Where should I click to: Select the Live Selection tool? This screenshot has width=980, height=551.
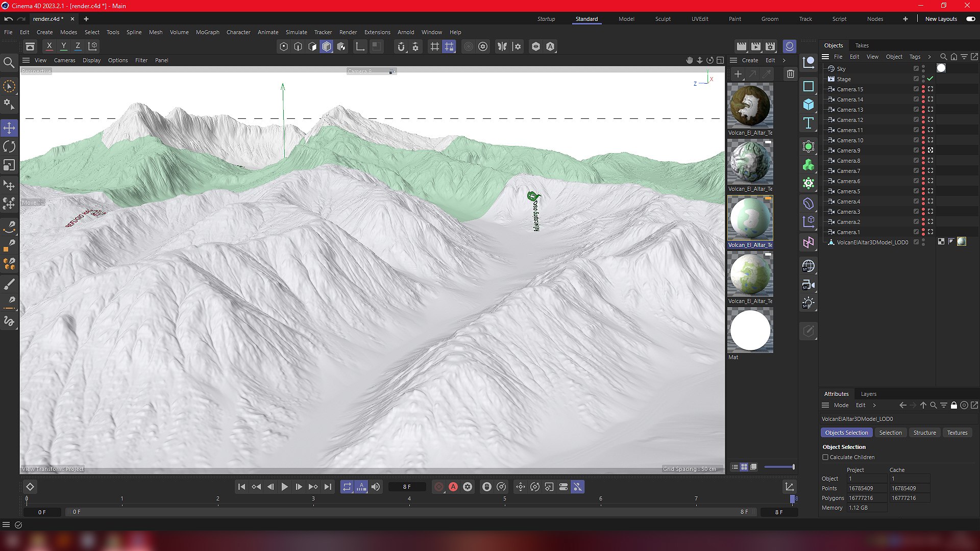[x=9, y=86]
